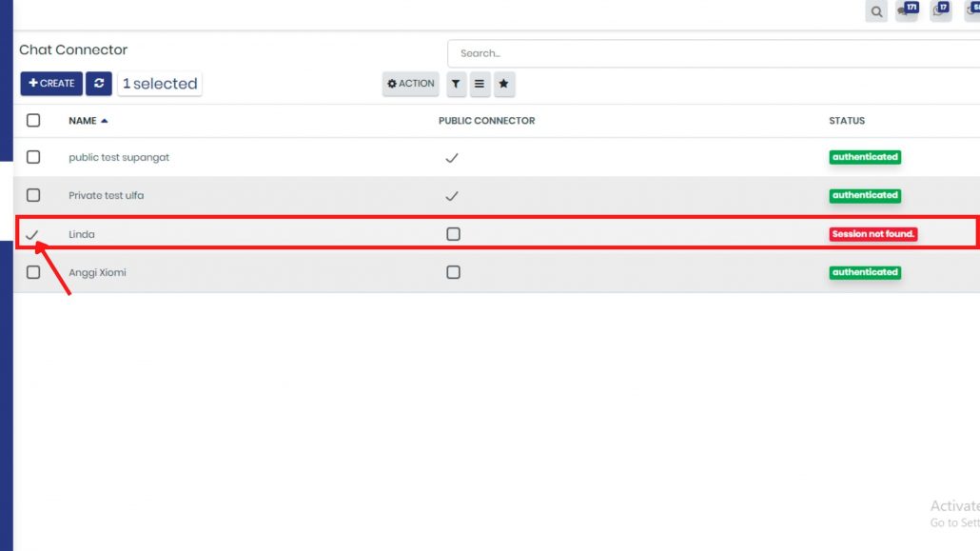The height and width of the screenshot is (551, 980).
Task: Click into the Search input field
Action: click(x=713, y=53)
